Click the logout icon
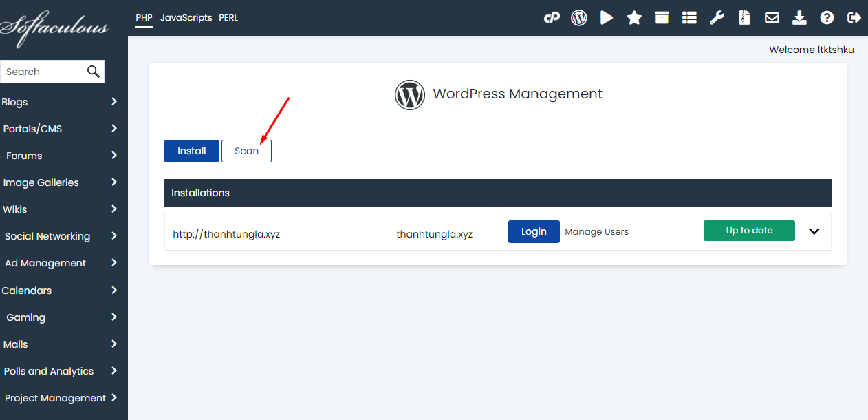This screenshot has height=420, width=868. (x=854, y=18)
